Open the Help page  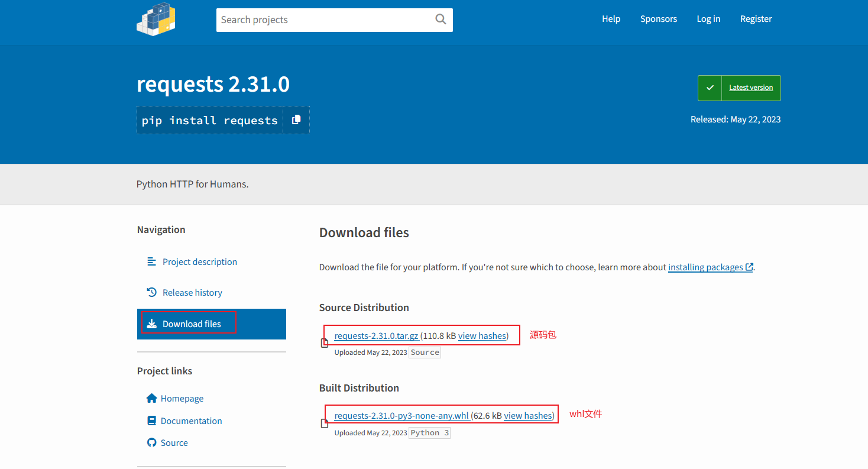tap(611, 19)
